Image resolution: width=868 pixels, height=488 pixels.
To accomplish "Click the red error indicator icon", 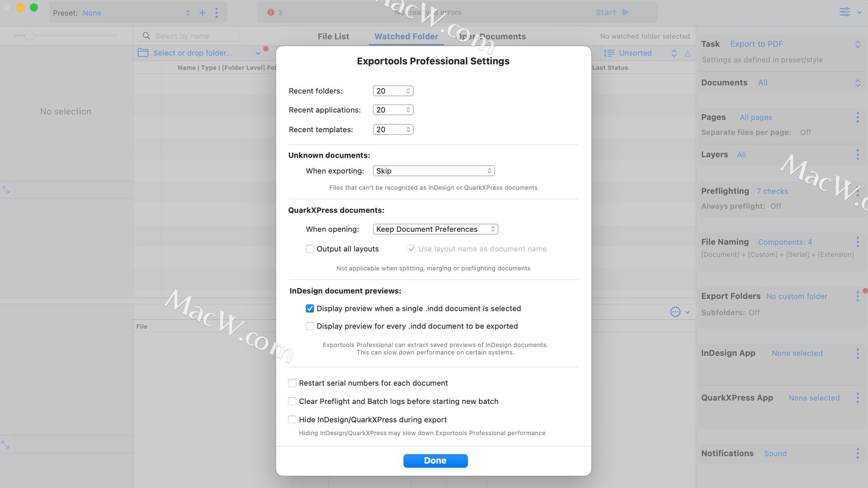I will 271,12.
